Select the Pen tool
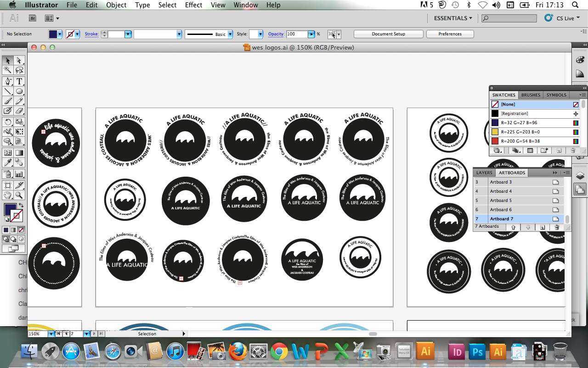 pos(8,81)
